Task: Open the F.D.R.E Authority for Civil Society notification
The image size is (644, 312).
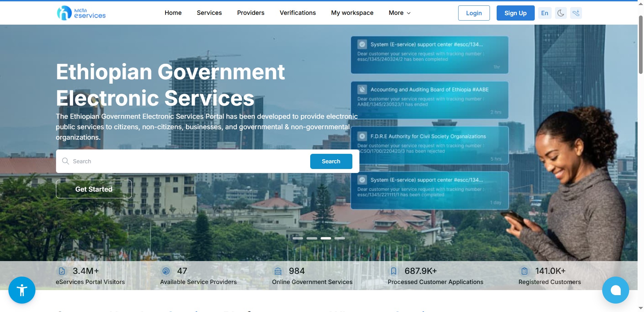Action: coord(430,145)
